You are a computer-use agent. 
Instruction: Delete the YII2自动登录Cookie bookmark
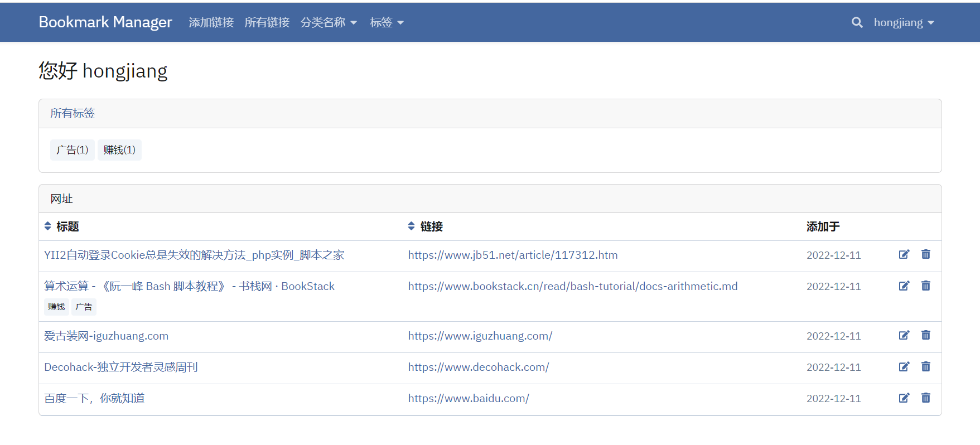[x=926, y=254]
